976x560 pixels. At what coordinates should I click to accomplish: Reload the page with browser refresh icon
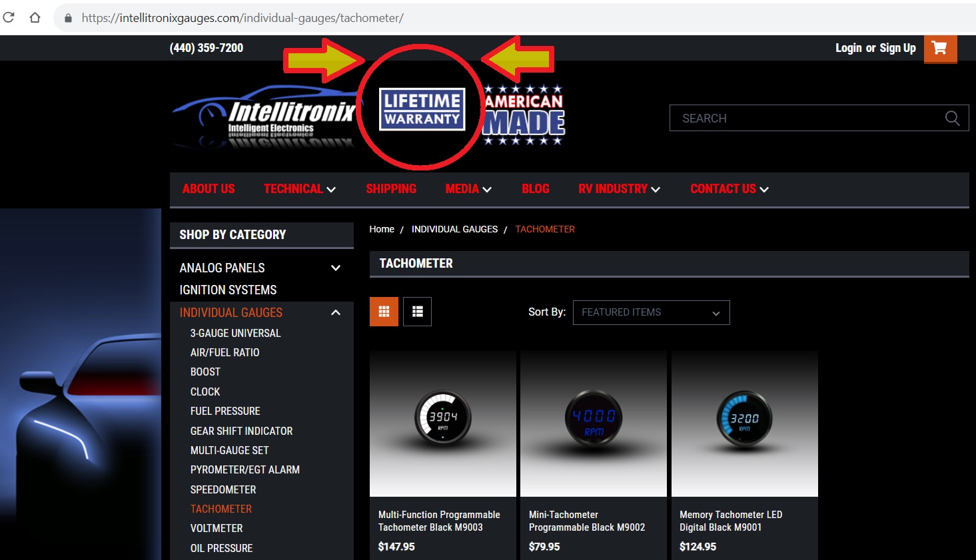click(9, 18)
